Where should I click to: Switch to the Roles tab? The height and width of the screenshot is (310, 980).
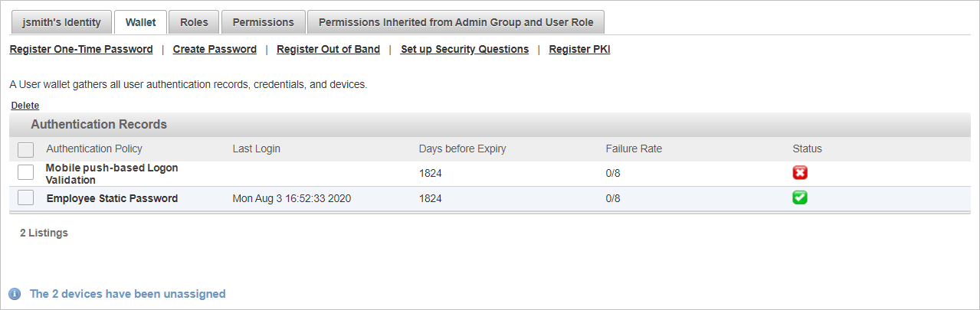click(194, 22)
